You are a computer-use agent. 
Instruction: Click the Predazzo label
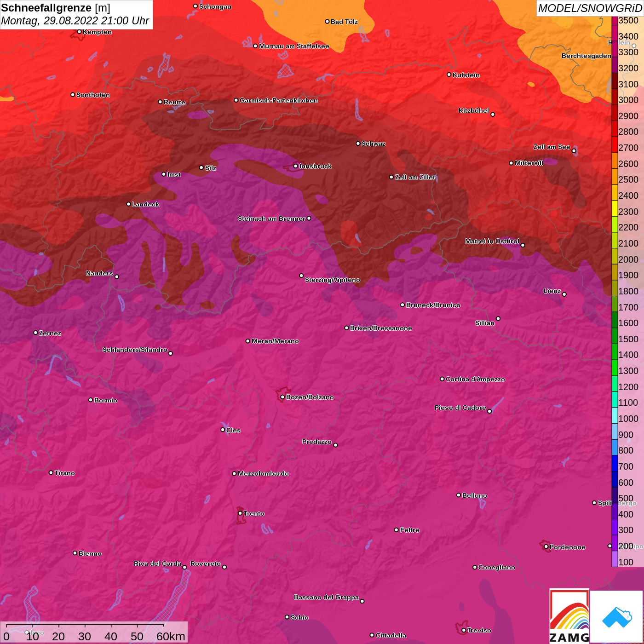316,442
